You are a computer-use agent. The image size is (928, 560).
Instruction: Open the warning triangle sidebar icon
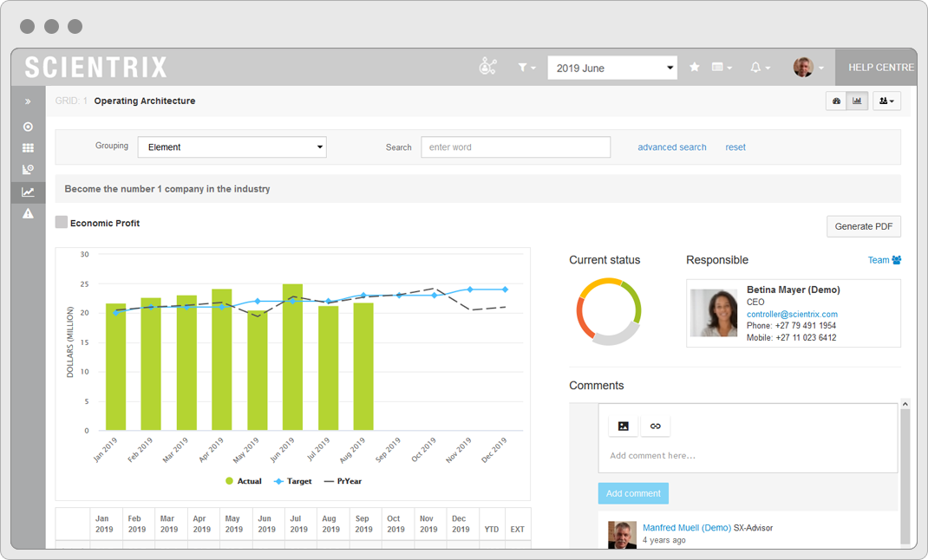point(28,213)
